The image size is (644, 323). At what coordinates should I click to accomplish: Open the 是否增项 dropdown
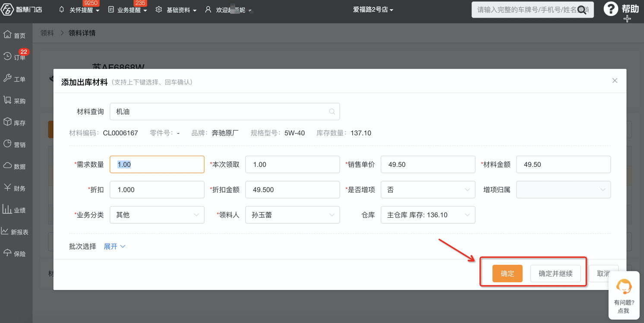tap(428, 190)
